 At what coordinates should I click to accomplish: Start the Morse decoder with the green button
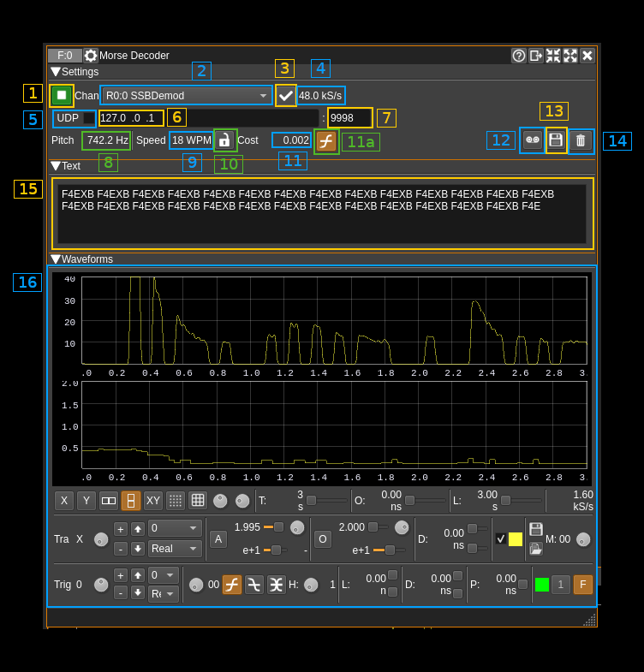tap(61, 95)
